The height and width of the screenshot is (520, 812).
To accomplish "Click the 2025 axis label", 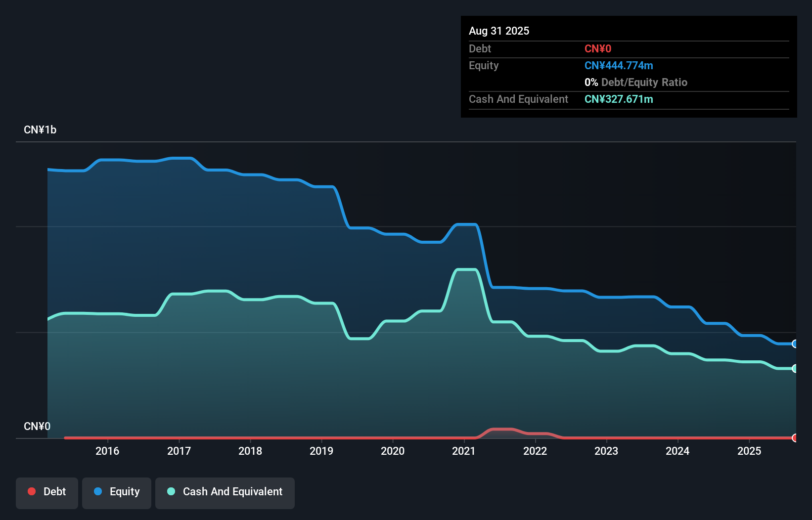I will [749, 451].
